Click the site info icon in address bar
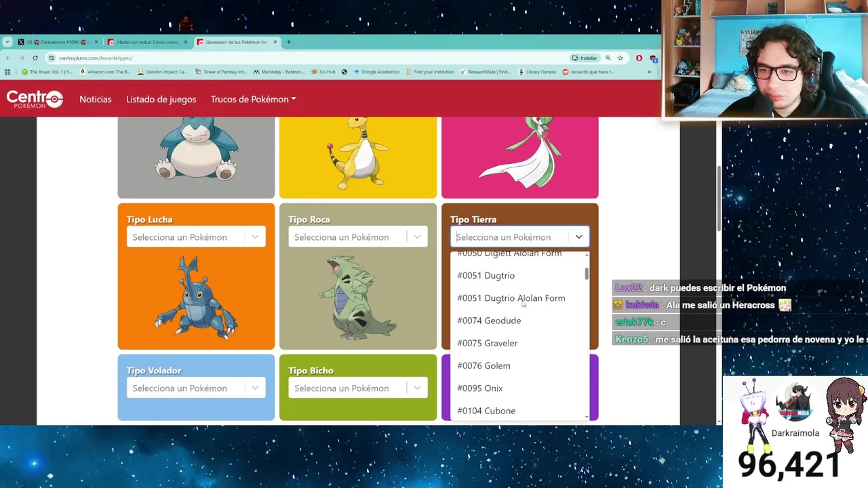This screenshot has height=488, width=868. point(51,58)
